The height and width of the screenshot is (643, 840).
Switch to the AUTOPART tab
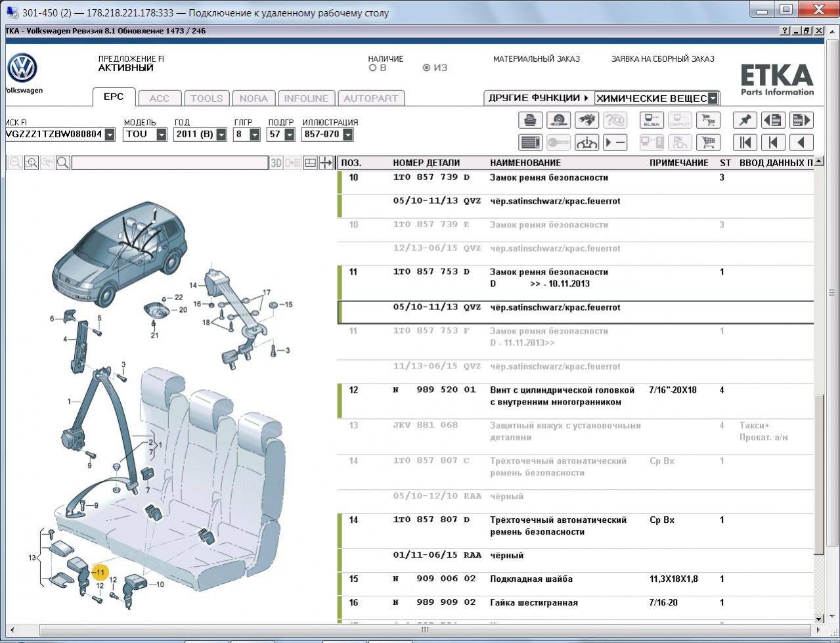pos(371,99)
